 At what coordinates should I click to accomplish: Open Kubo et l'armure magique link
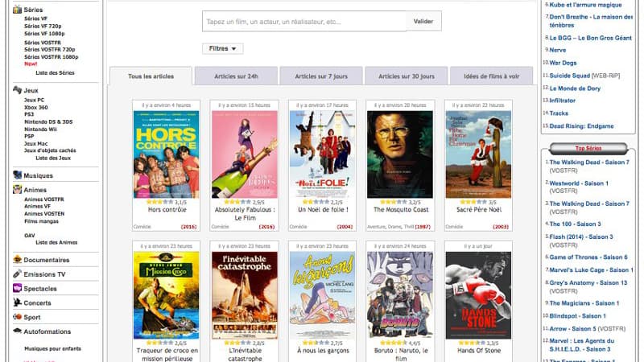point(586,5)
